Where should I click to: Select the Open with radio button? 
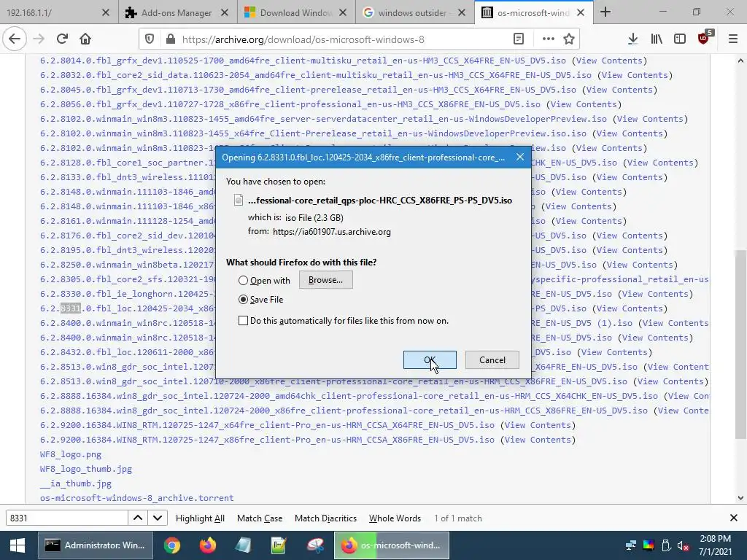tap(243, 281)
